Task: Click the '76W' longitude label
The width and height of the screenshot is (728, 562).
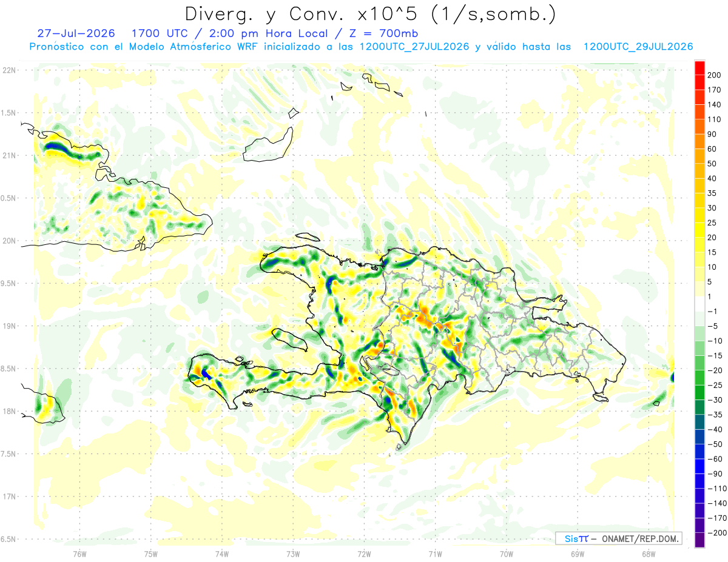Action: [x=79, y=554]
